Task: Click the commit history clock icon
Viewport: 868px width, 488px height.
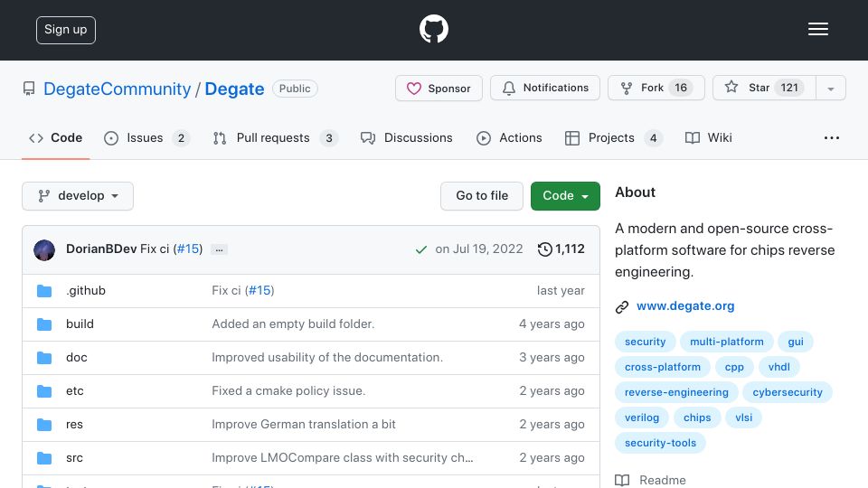Action: pos(544,249)
